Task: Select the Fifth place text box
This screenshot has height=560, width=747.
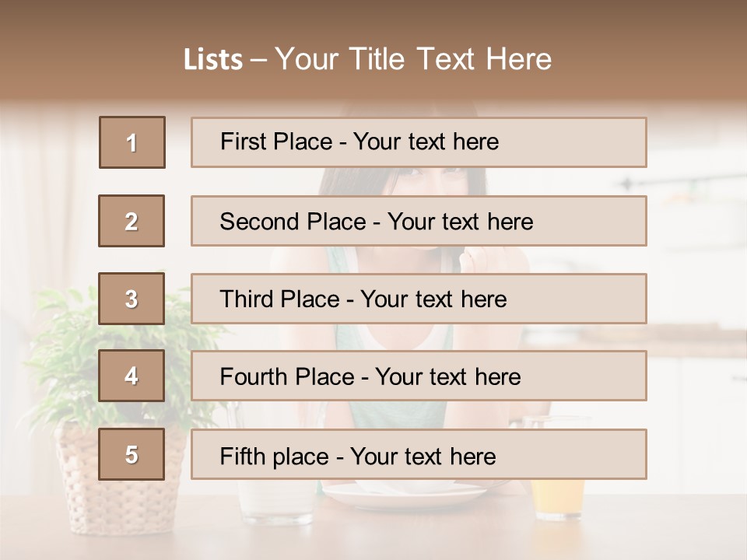Action: click(x=419, y=455)
